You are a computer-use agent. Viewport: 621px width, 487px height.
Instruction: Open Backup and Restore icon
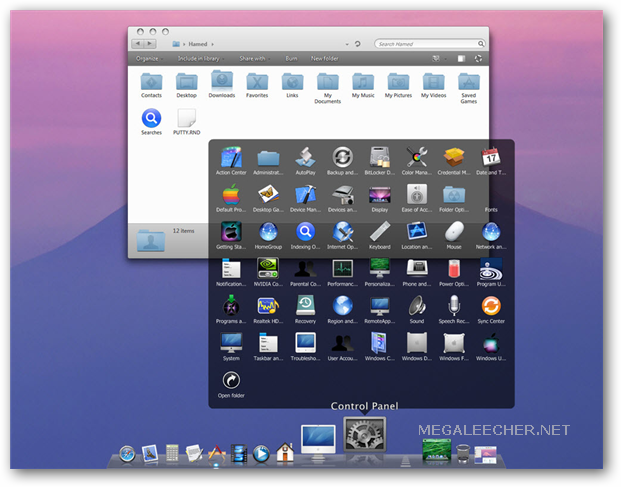pos(343,158)
